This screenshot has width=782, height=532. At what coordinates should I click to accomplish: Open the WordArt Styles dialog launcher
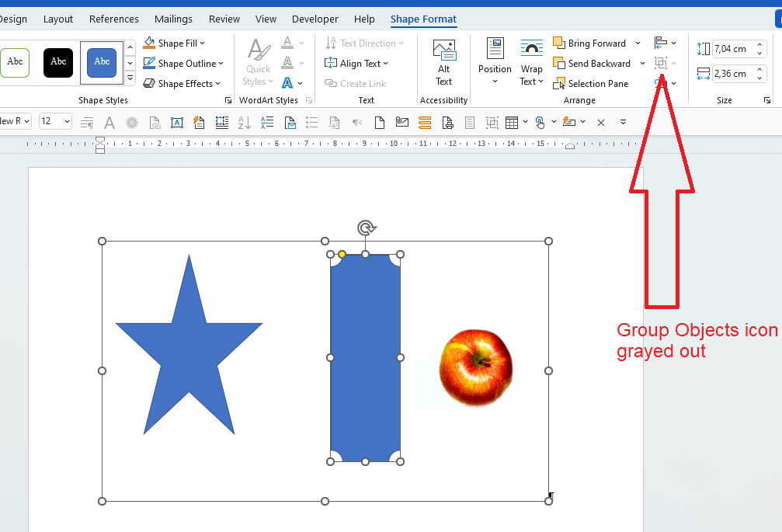pyautogui.click(x=309, y=100)
